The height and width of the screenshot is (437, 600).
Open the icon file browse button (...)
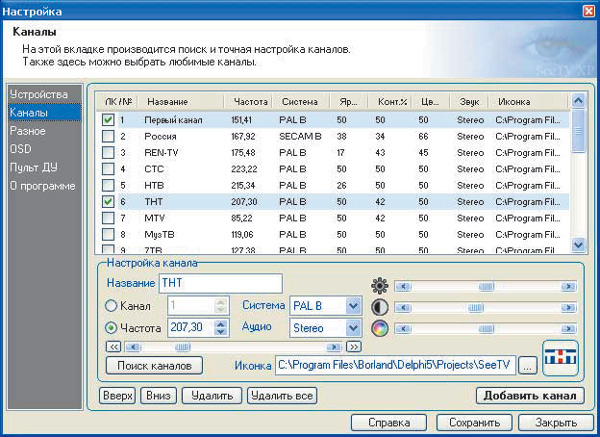tap(528, 367)
